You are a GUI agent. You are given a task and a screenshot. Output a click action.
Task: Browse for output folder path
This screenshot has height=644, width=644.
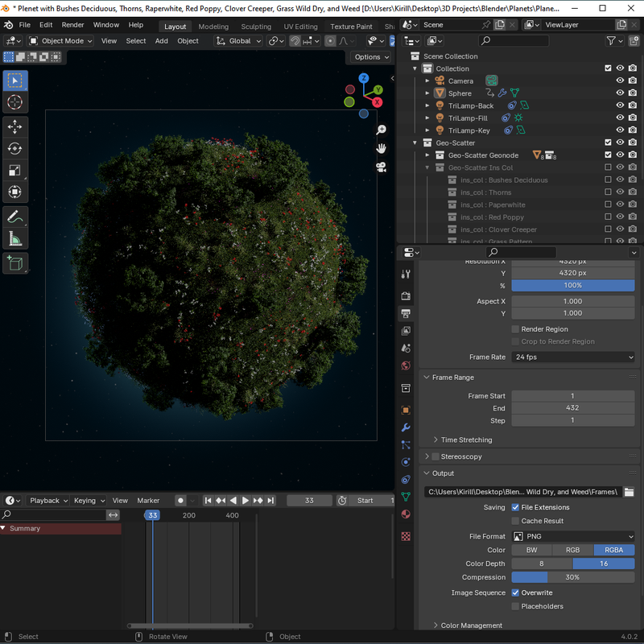[629, 492]
